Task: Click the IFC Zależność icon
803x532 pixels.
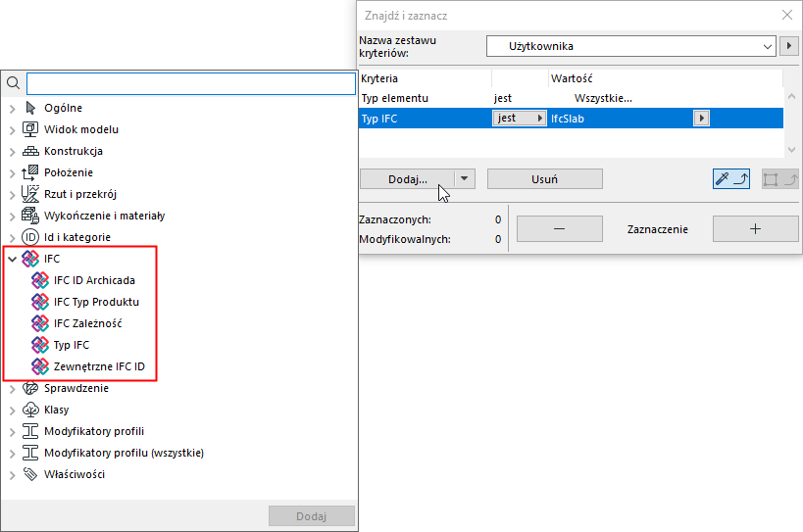Action: pos(40,323)
